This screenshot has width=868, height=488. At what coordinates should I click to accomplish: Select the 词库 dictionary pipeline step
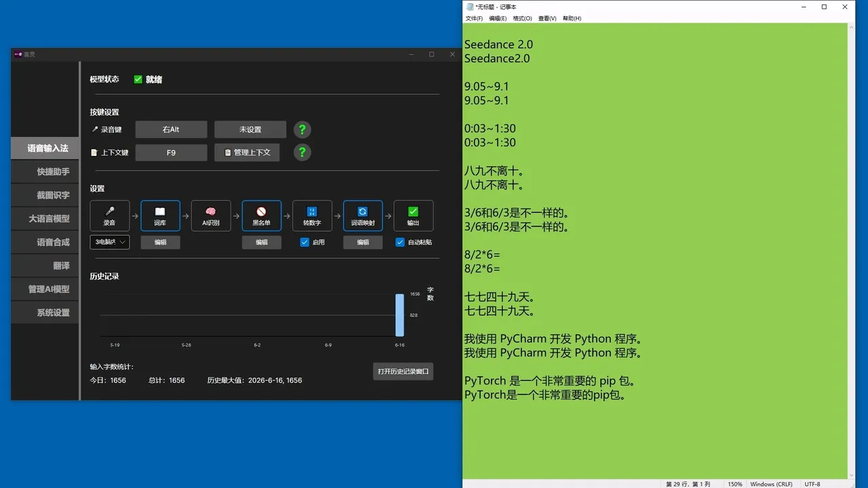click(160, 216)
